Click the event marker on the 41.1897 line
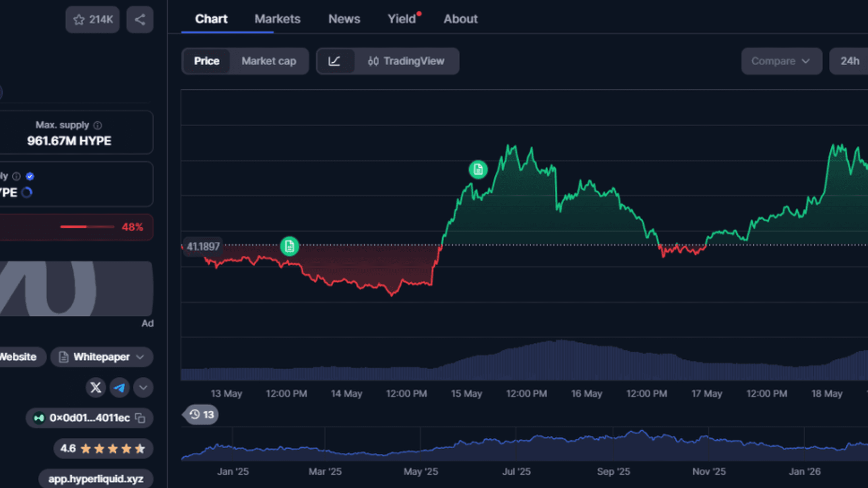Viewport: 868px width, 488px height. click(289, 246)
